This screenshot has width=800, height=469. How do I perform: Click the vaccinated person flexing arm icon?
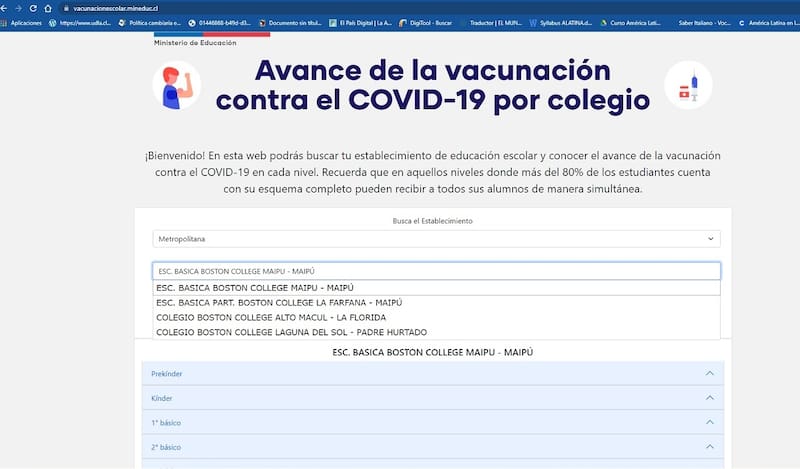point(176,86)
